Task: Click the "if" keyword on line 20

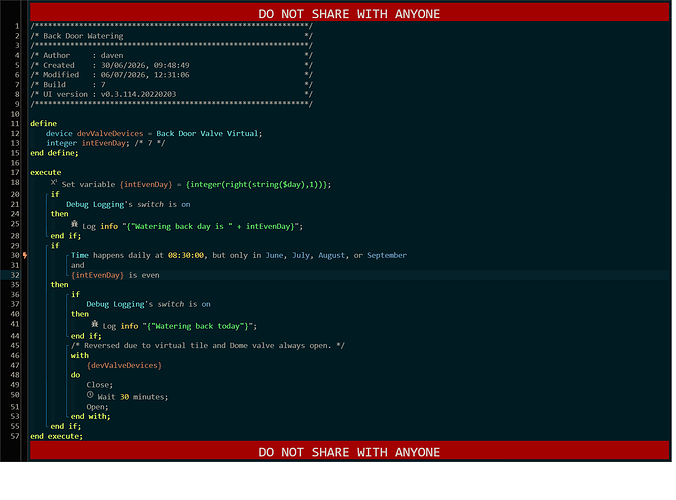Action: pyautogui.click(x=55, y=194)
